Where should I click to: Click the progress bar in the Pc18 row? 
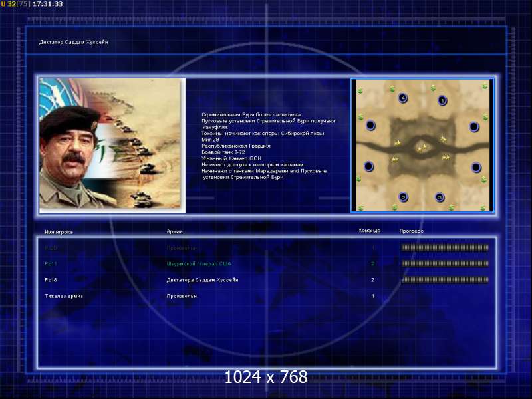point(445,279)
